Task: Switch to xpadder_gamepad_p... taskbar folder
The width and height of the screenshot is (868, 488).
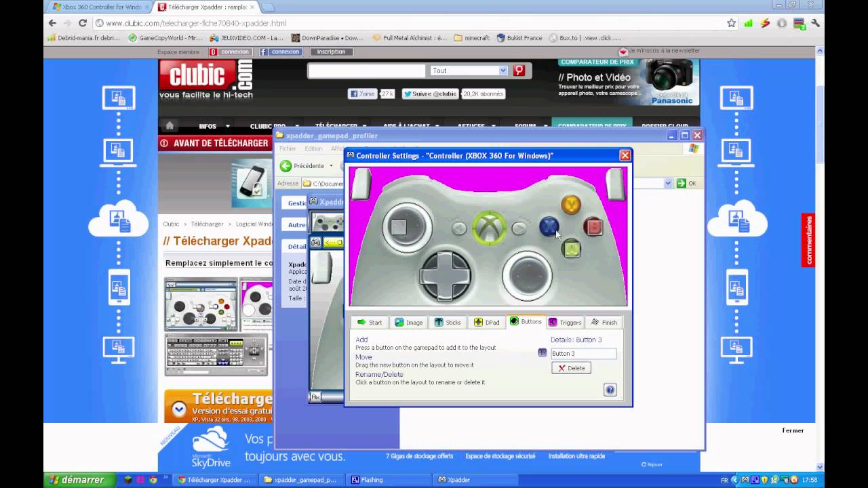Action: pos(301,480)
